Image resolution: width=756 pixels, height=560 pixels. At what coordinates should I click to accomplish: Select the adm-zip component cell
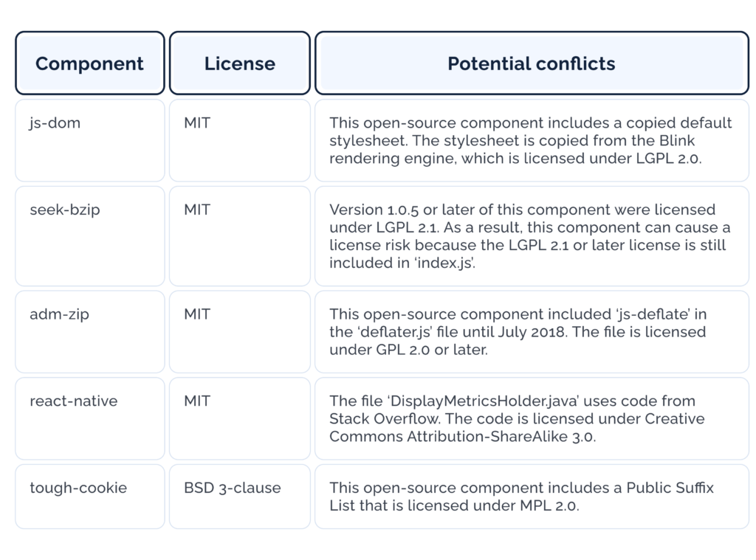click(89, 331)
